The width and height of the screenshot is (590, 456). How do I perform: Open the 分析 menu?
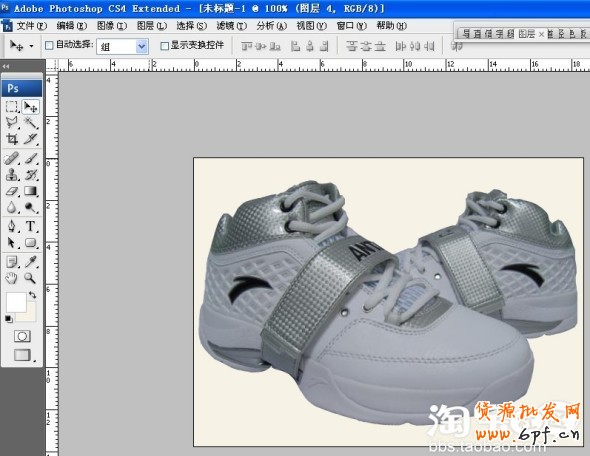271,26
